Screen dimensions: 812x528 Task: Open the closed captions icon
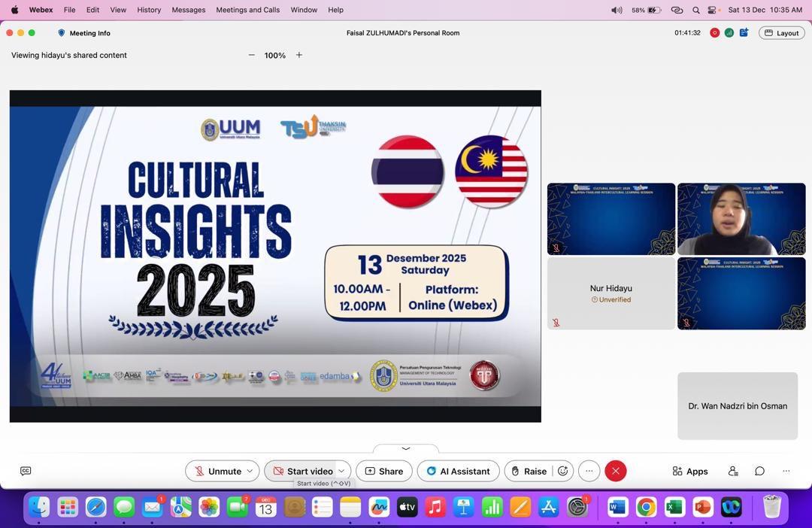pyautogui.click(x=26, y=471)
